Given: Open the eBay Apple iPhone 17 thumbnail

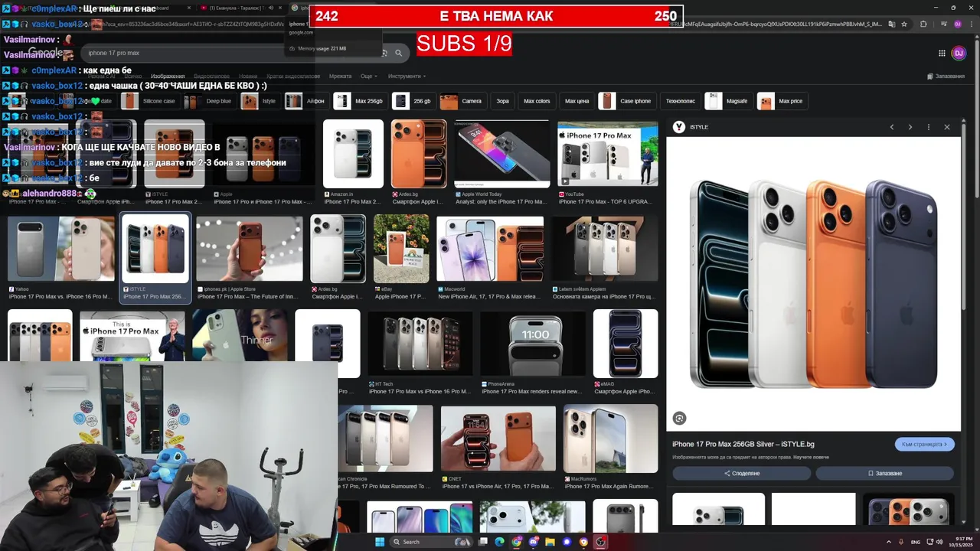Looking at the screenshot, I should click(x=401, y=249).
